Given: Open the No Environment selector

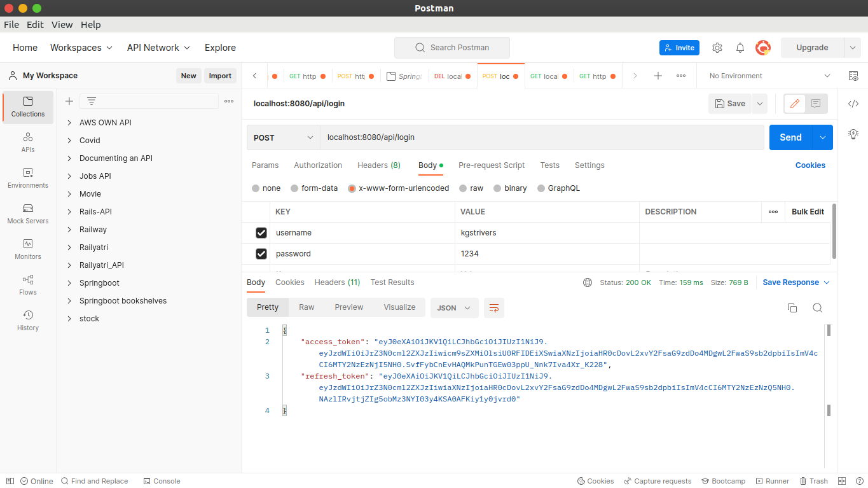Looking at the screenshot, I should [769, 76].
